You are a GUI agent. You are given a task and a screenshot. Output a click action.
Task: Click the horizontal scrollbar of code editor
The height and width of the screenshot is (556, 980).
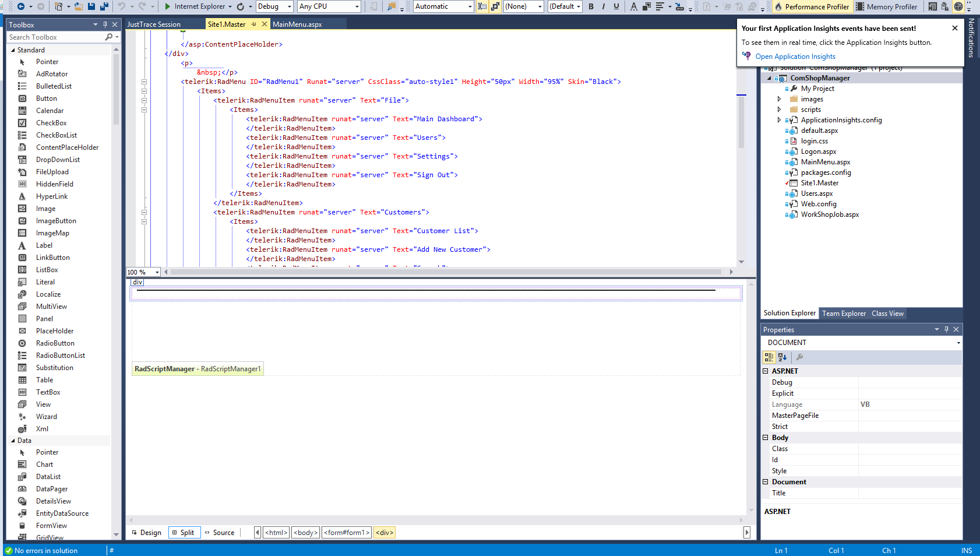(446, 272)
